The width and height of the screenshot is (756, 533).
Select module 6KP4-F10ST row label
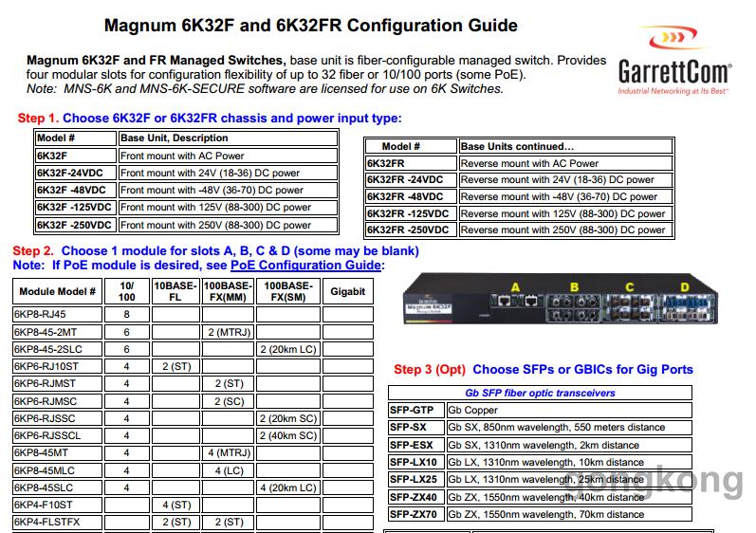pos(57,505)
